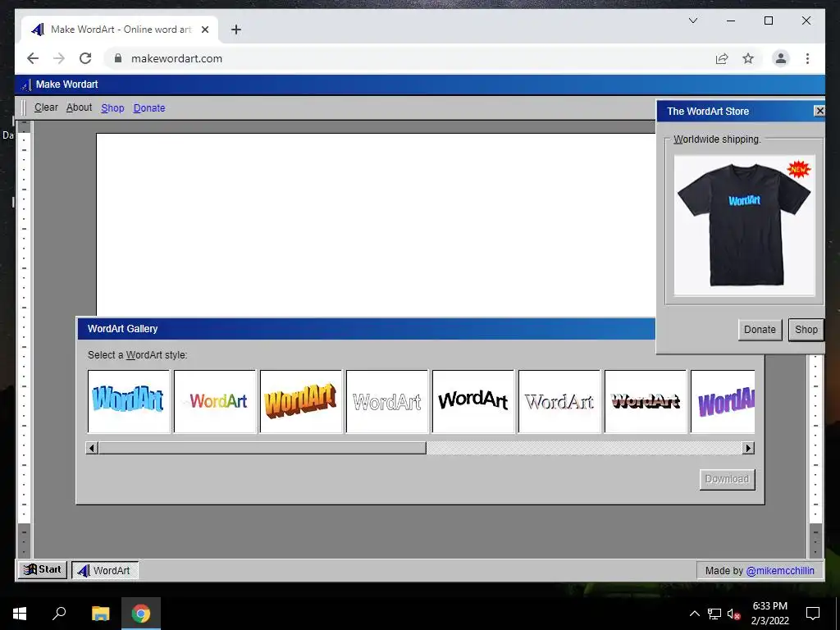Image resolution: width=840 pixels, height=630 pixels.
Task: Click the gallery scrollbar left arrow
Action: click(x=92, y=448)
